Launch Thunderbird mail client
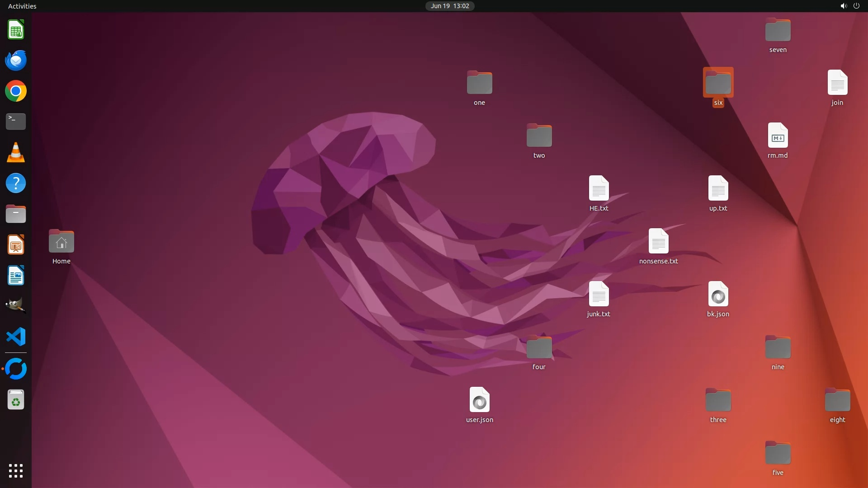 16,61
